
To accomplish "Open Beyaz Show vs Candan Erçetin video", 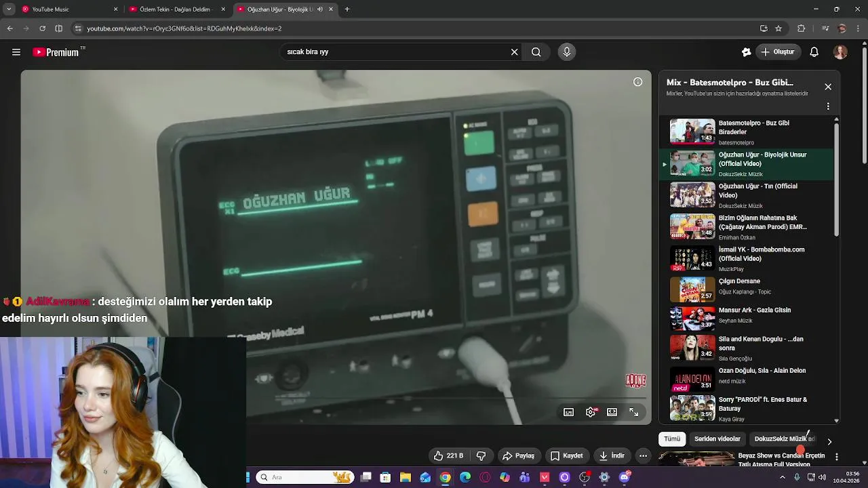I will coord(781,460).
